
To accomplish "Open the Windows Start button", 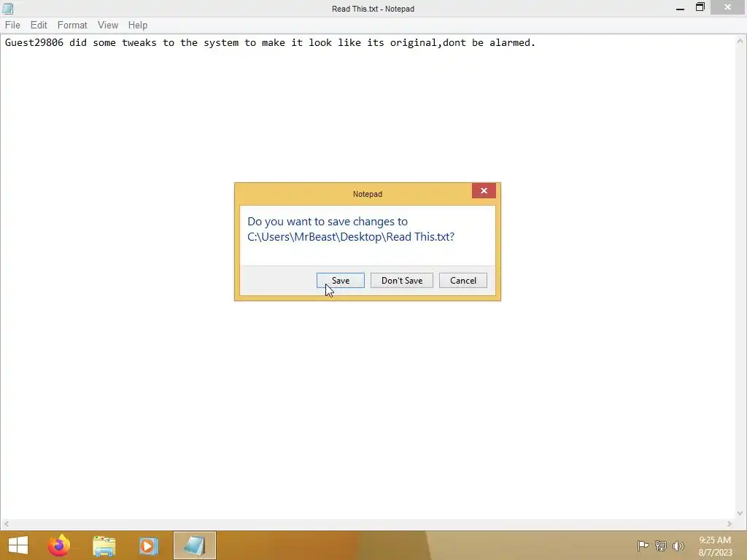I will (18, 545).
